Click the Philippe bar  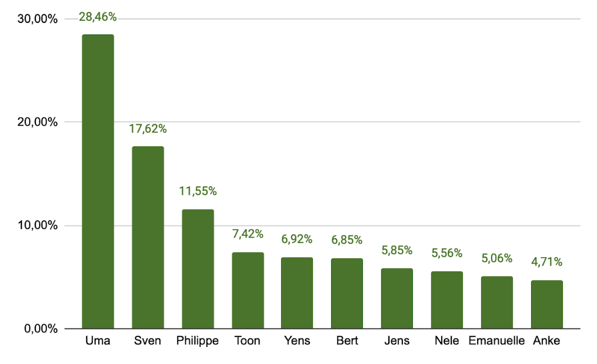coord(198,269)
